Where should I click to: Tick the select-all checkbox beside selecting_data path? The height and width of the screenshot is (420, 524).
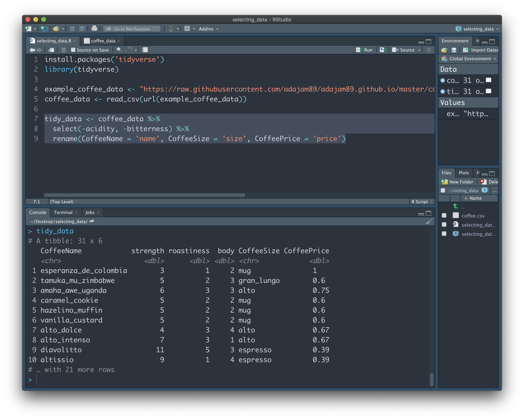[x=443, y=191]
